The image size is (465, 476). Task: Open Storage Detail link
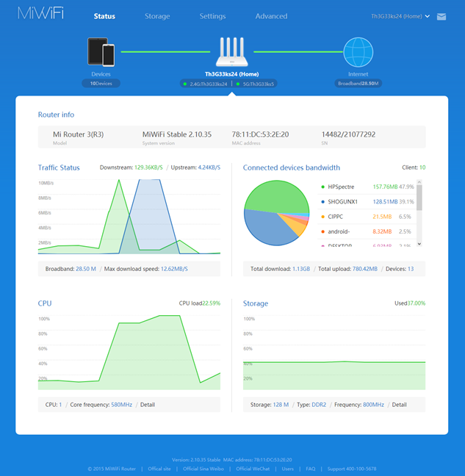tap(399, 405)
